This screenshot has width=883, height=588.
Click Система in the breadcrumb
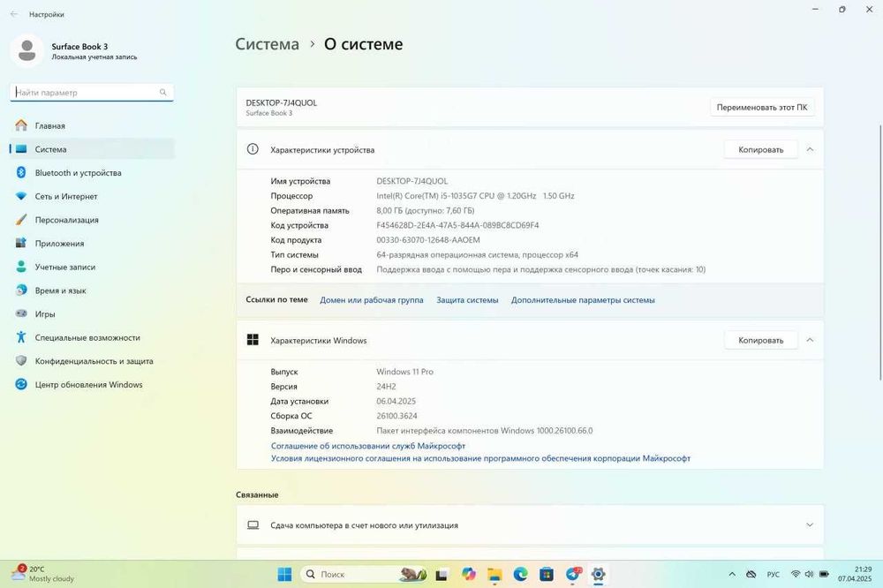267,44
